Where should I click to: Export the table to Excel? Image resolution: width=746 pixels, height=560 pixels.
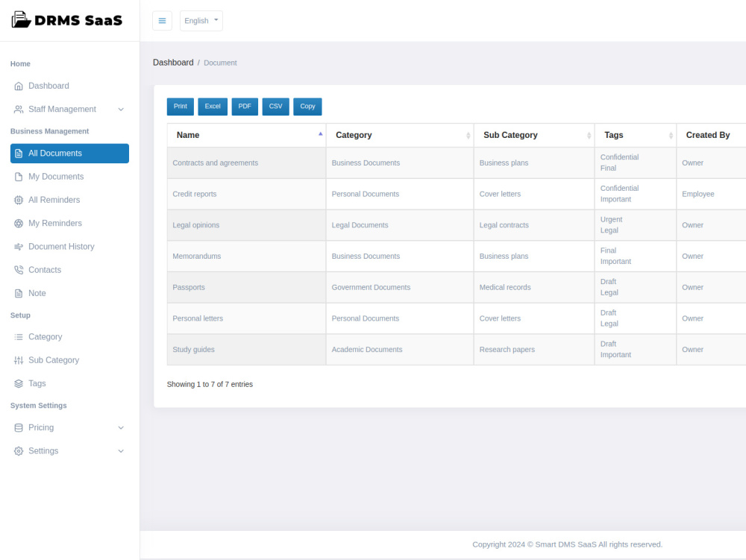(212, 106)
